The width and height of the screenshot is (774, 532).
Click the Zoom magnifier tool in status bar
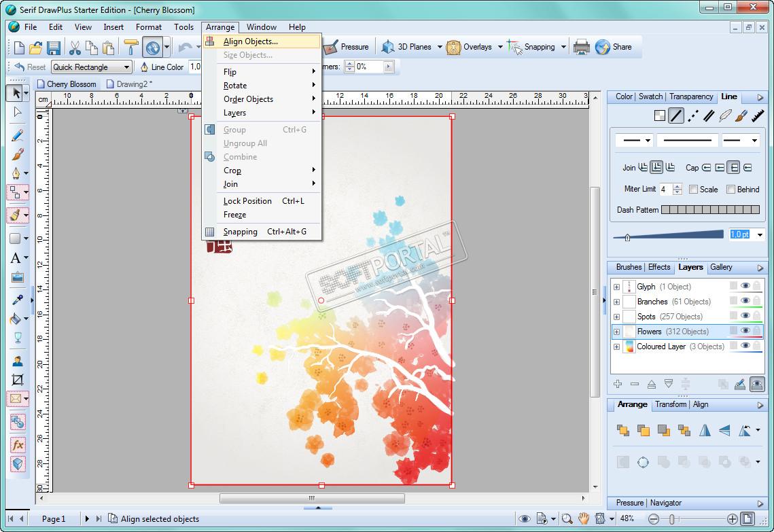tap(567, 518)
